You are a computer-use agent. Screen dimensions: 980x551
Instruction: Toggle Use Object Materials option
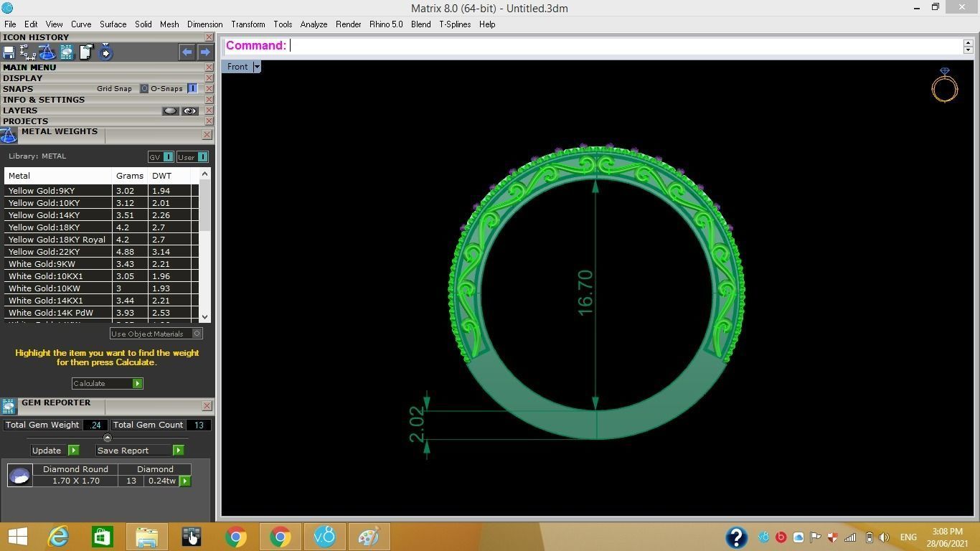[x=197, y=334]
